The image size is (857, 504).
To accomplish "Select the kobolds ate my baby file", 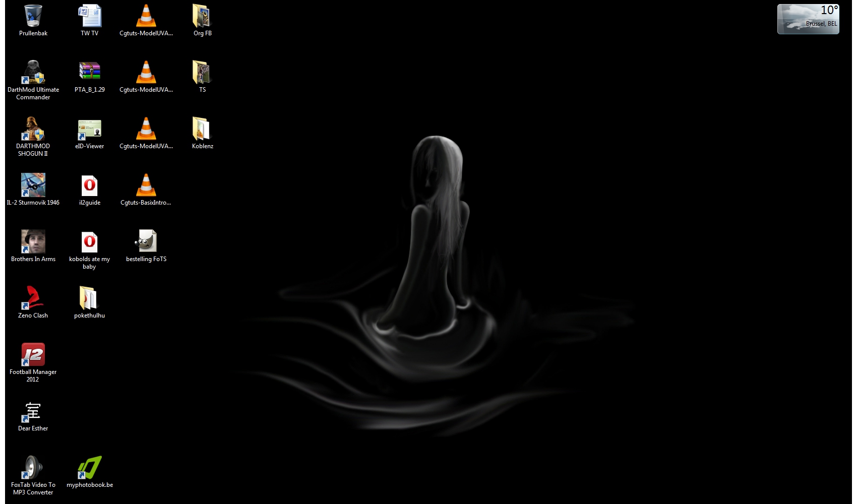I will coord(90,242).
